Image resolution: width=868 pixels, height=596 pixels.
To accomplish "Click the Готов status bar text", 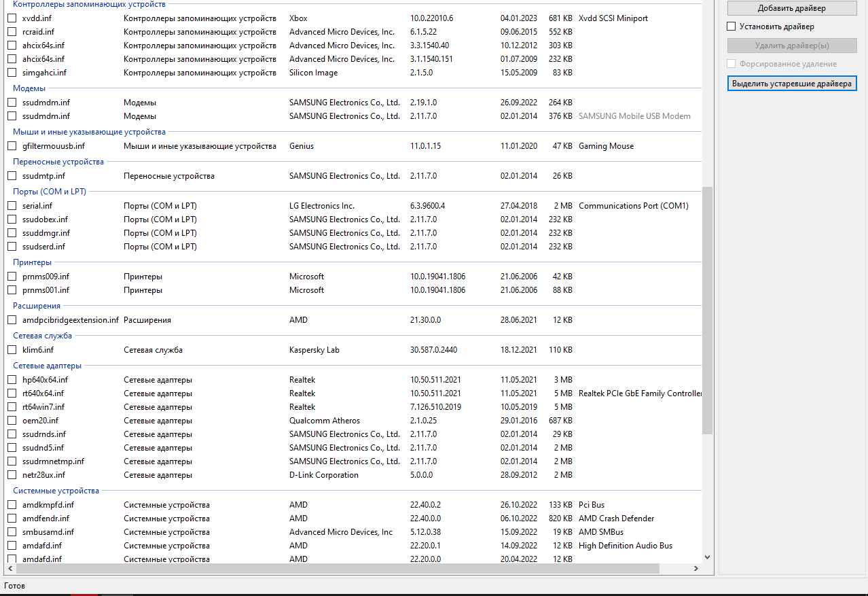I will pyautogui.click(x=16, y=585).
